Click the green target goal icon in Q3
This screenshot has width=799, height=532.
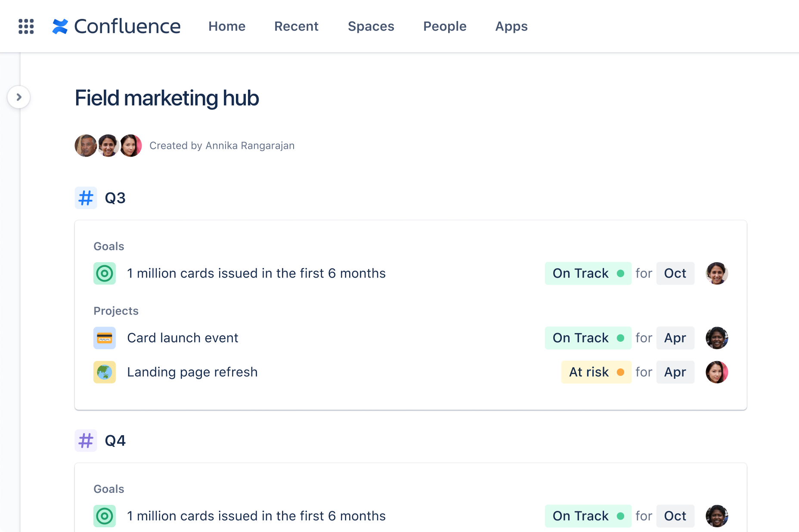(105, 273)
